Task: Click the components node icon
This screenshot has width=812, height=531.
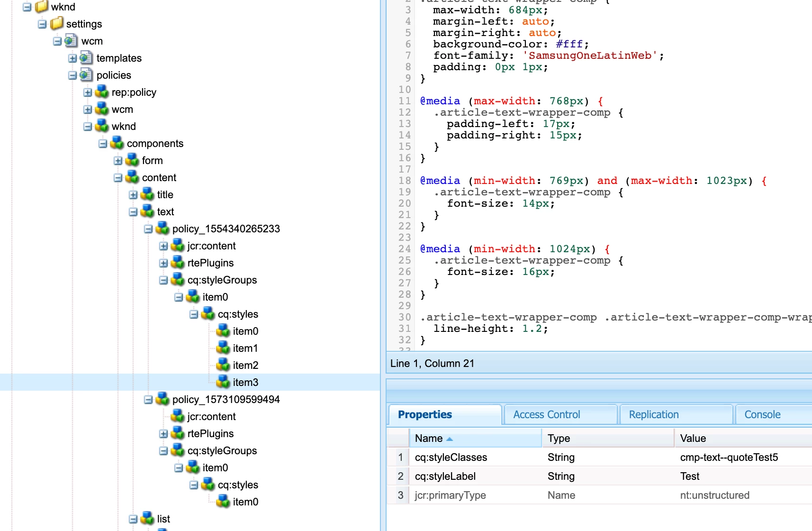Action: pos(117,143)
